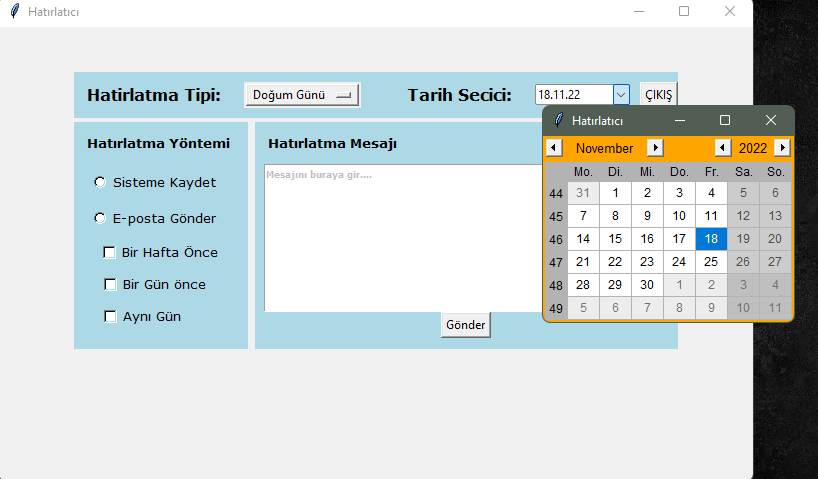Viewport: 818px width, 479px height.
Task: Choose November 16 in the calendar
Action: pos(647,239)
